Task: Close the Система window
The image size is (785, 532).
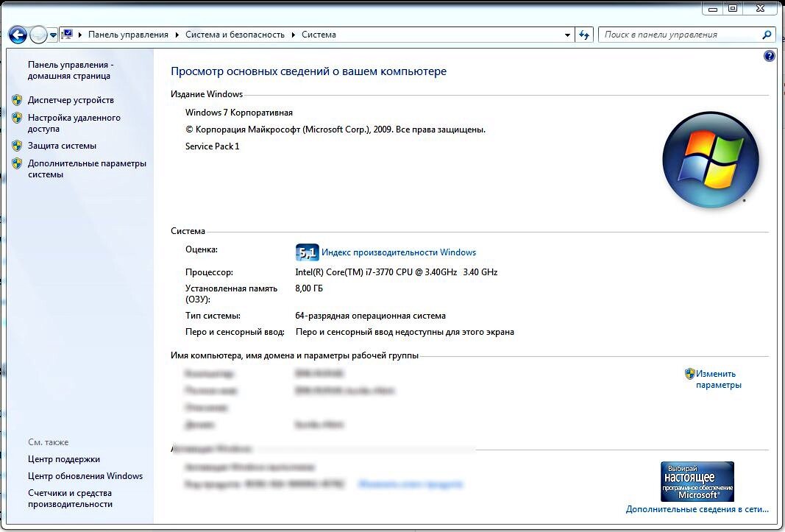Action: pos(761,8)
